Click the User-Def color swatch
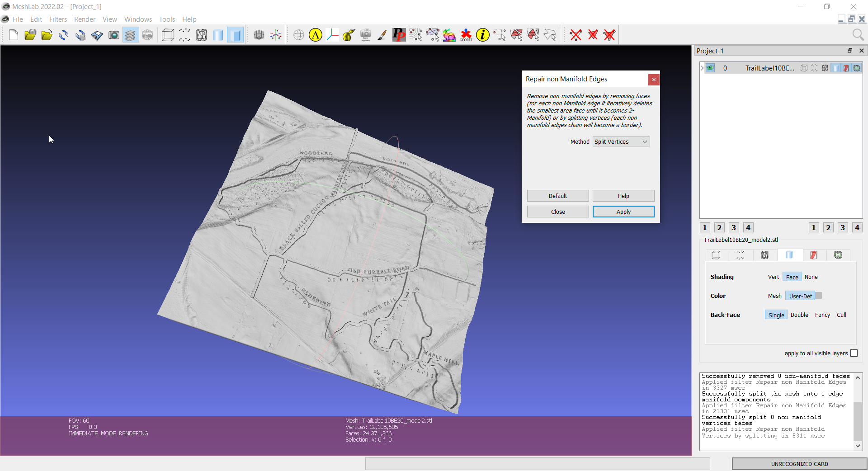Image resolution: width=868 pixels, height=471 pixels. 818,296
